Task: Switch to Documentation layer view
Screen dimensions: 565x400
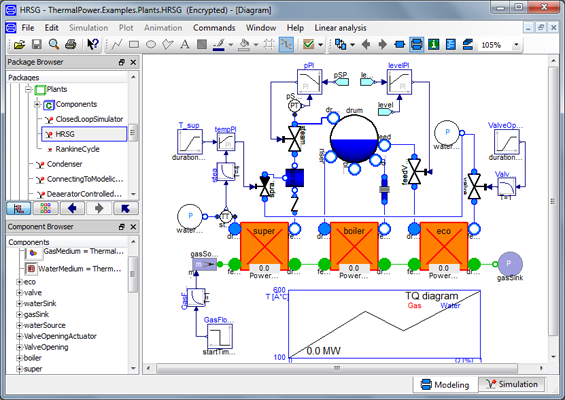Action: coord(433,45)
